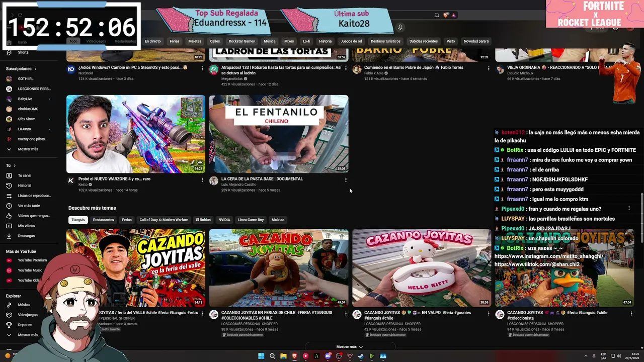Select the Línea Game Boy topic chip
The height and width of the screenshot is (362, 644).
[x=251, y=220]
